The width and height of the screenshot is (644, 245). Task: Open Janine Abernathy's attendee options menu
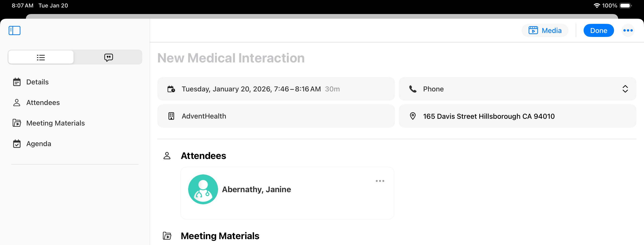click(380, 181)
